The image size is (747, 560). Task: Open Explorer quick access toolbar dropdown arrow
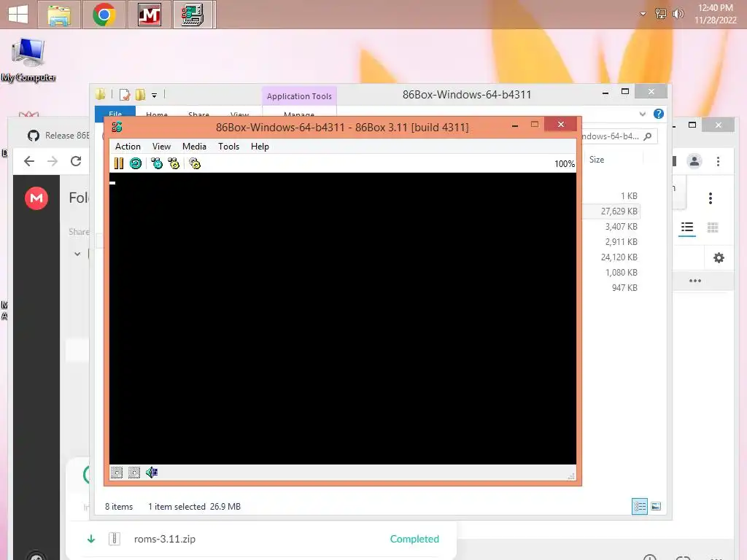[x=155, y=96]
